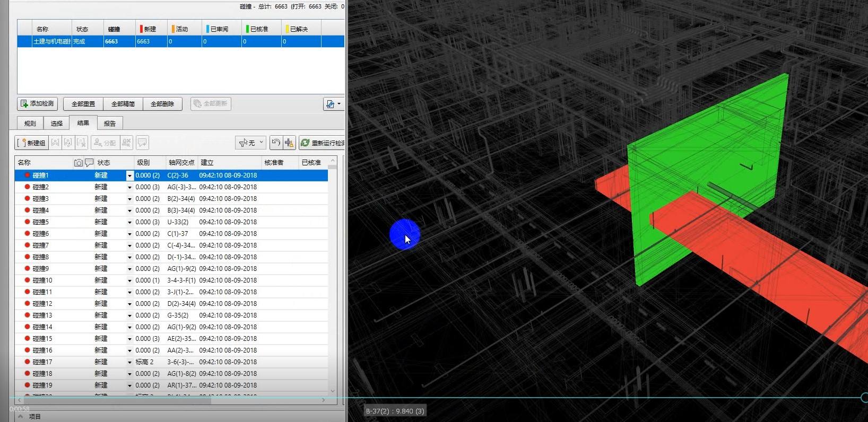Click 全部删除 delete all button

click(x=162, y=104)
